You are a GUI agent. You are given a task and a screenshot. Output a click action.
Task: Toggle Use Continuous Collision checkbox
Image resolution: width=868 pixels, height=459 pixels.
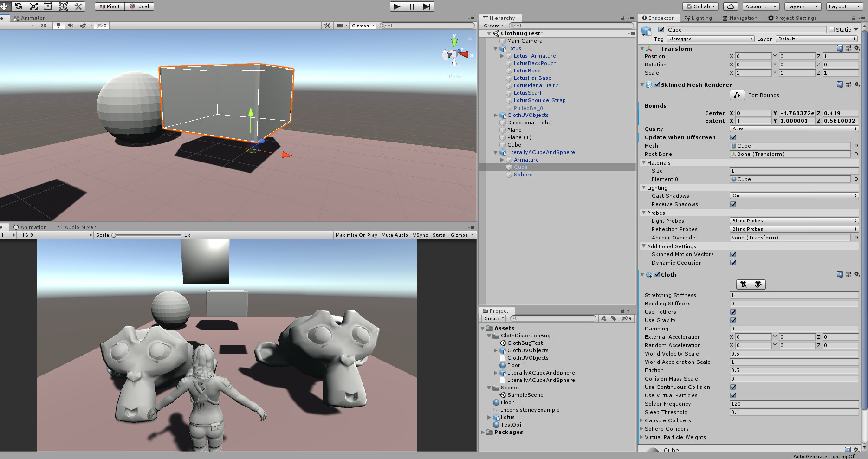(x=733, y=387)
